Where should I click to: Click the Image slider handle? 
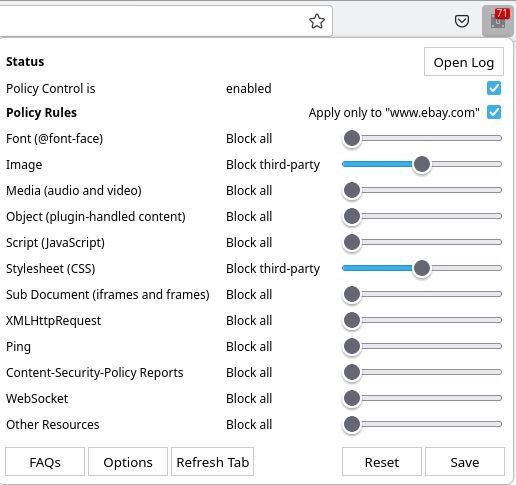[x=422, y=164]
